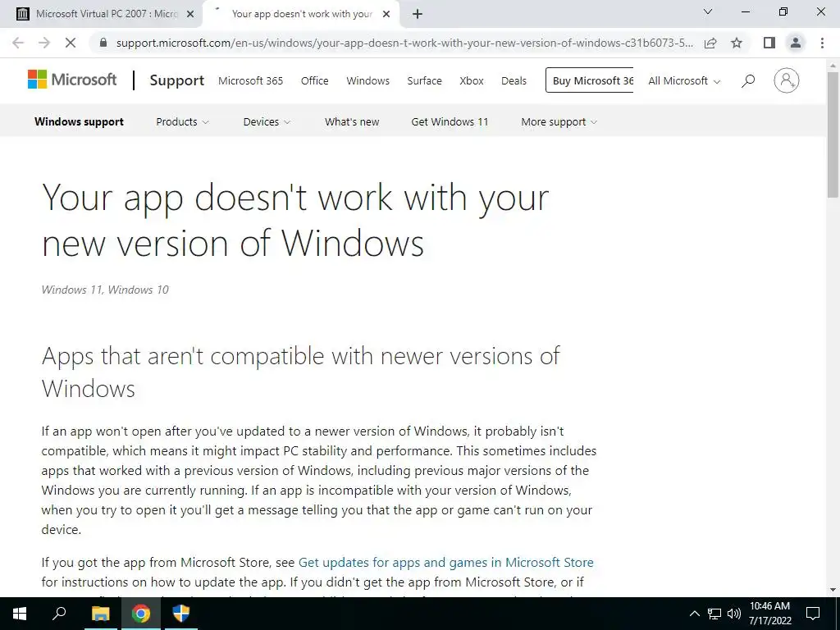Expand the Products dropdown
This screenshot has width=840, height=630.
182,121
